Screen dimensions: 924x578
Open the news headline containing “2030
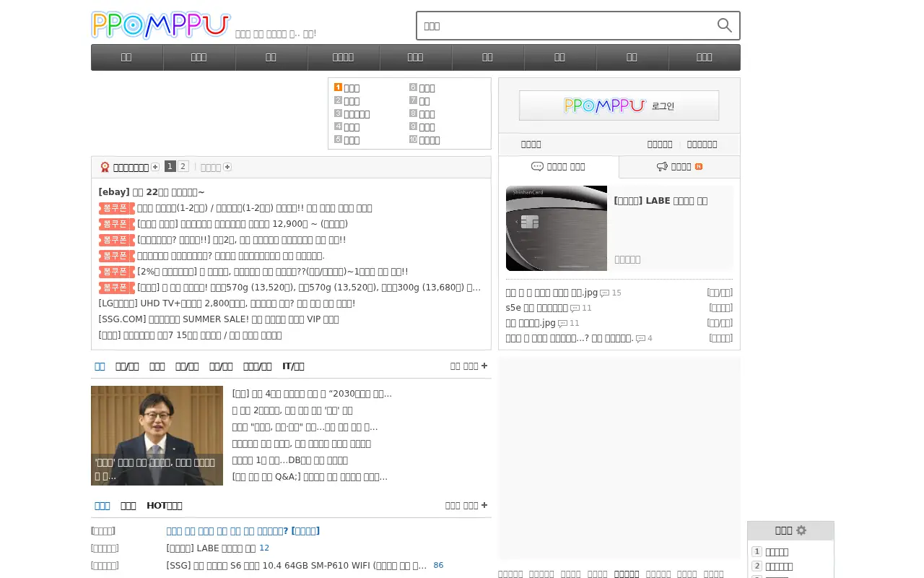pos(312,394)
